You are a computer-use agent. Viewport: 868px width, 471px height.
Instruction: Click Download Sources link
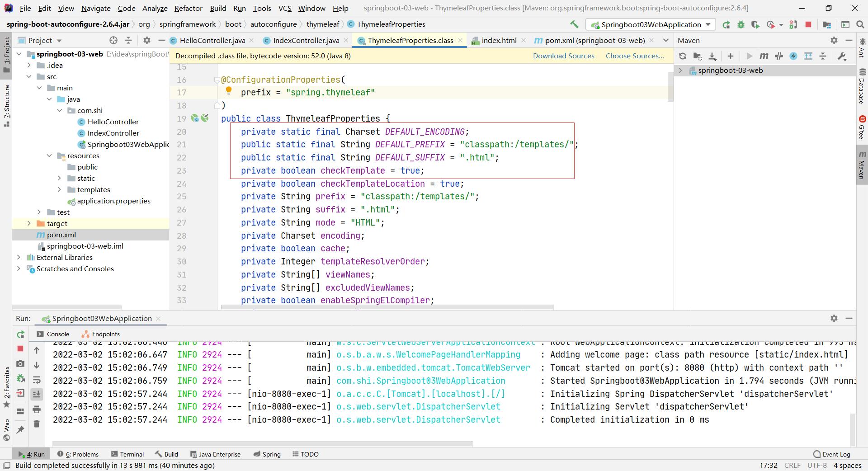pyautogui.click(x=563, y=56)
